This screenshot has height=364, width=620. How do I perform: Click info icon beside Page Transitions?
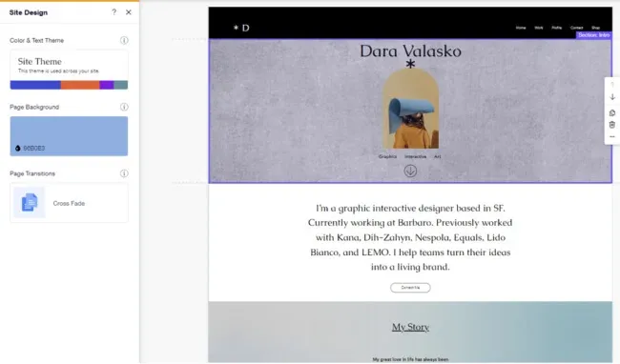pyautogui.click(x=124, y=173)
